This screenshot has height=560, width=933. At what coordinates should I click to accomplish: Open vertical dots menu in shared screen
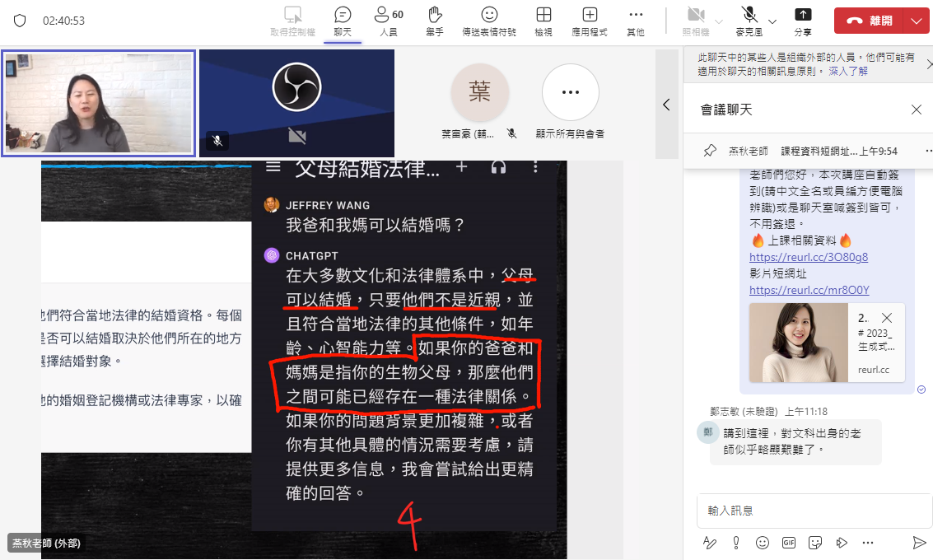535,167
